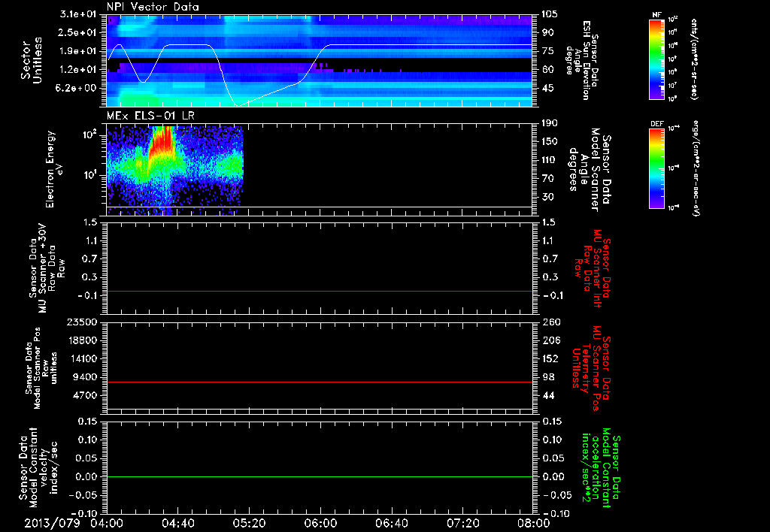
Task: Click the 9400 scanner position tick label
Action: pos(86,377)
